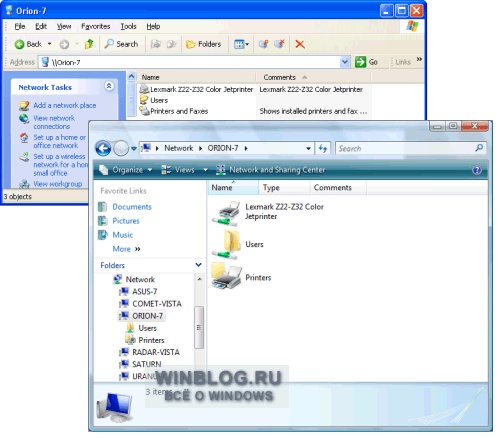Click Add a network place link
Screen dimensions: 500x438
[x=65, y=105]
